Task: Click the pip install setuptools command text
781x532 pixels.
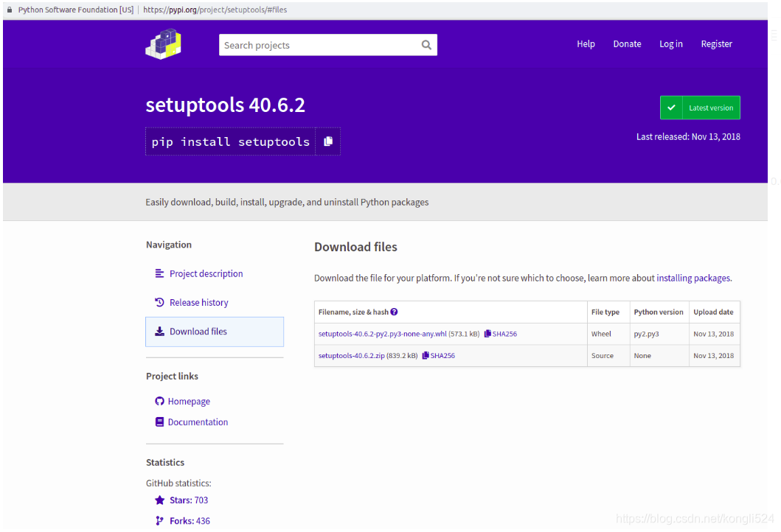Action: pos(231,141)
